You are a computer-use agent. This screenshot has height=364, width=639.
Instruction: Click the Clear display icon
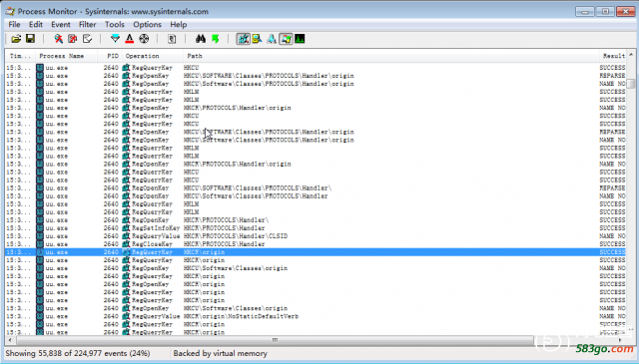(87, 39)
